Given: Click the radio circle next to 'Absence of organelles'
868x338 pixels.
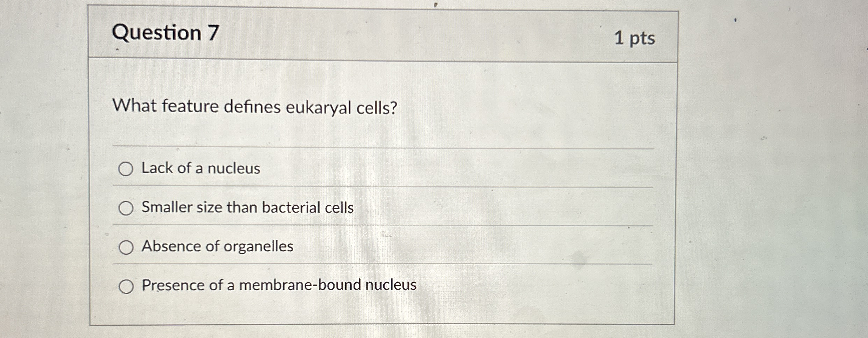Looking at the screenshot, I should click(126, 247).
